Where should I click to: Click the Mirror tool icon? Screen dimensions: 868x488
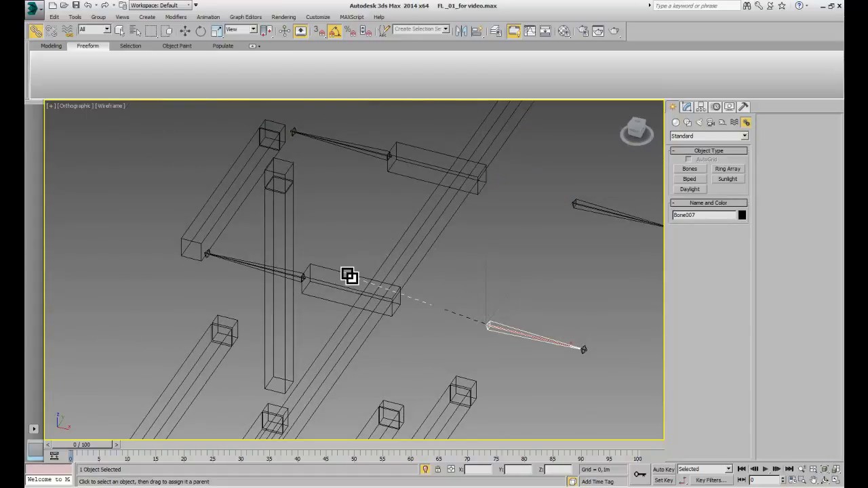point(461,30)
